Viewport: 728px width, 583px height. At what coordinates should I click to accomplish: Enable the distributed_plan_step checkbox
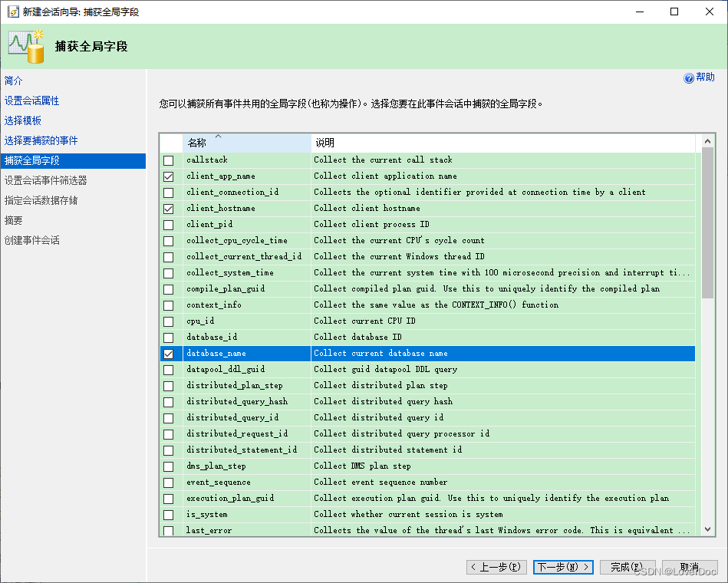coord(169,386)
